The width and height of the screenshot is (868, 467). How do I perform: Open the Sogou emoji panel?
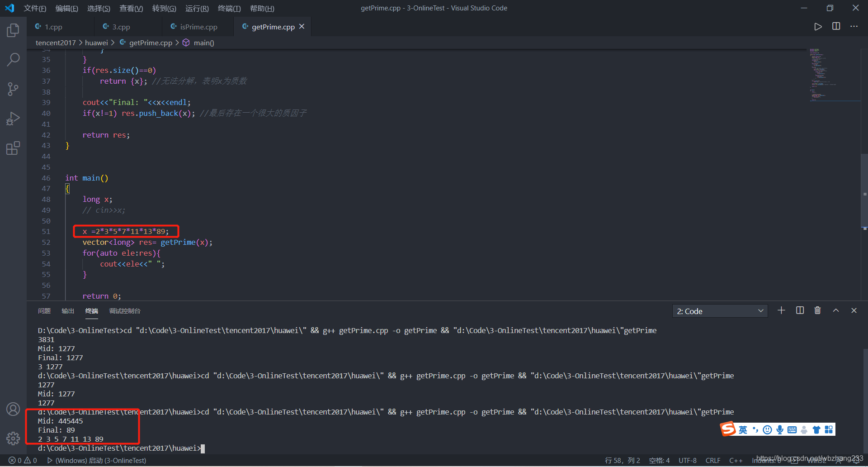pos(767,429)
